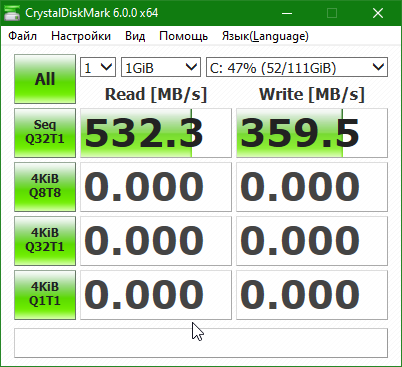This screenshot has width=402, height=367.
Task: Click the 4KiB Q8T8 write result 0.000
Action: [312, 187]
